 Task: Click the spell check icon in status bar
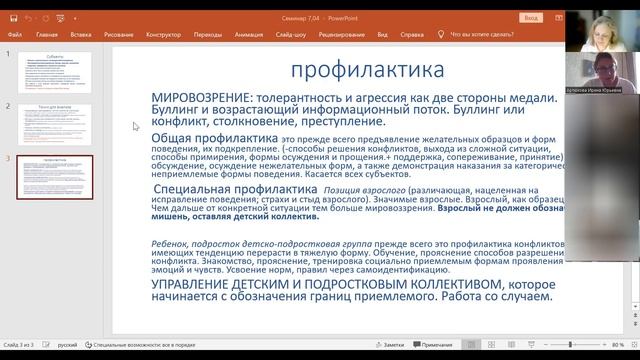(46, 345)
